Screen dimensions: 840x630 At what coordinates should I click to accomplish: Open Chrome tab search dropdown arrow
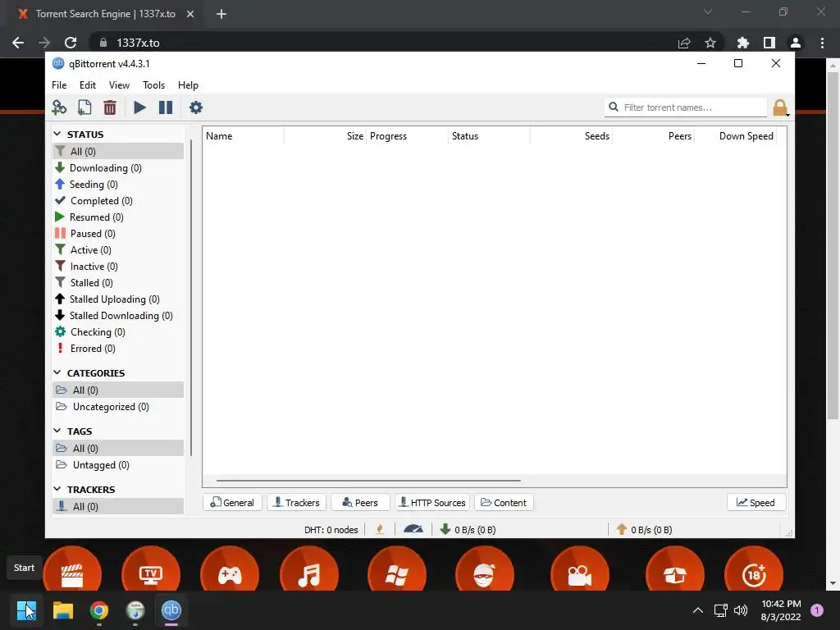(x=708, y=11)
